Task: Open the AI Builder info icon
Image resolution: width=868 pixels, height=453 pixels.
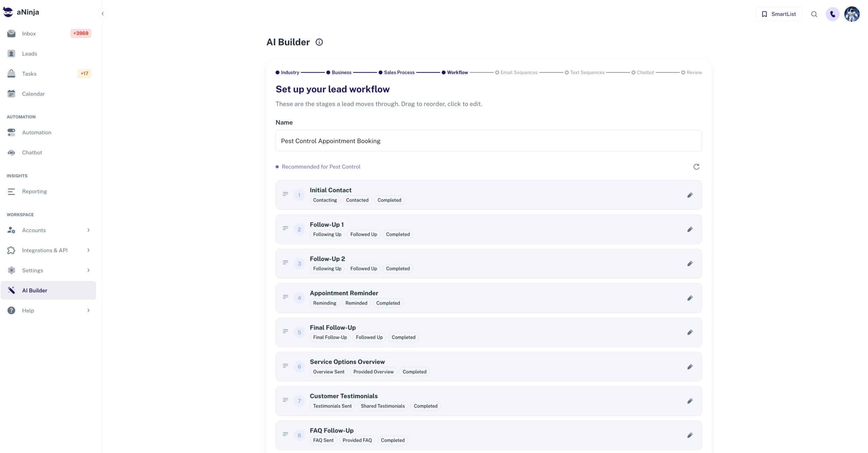Action: click(319, 42)
